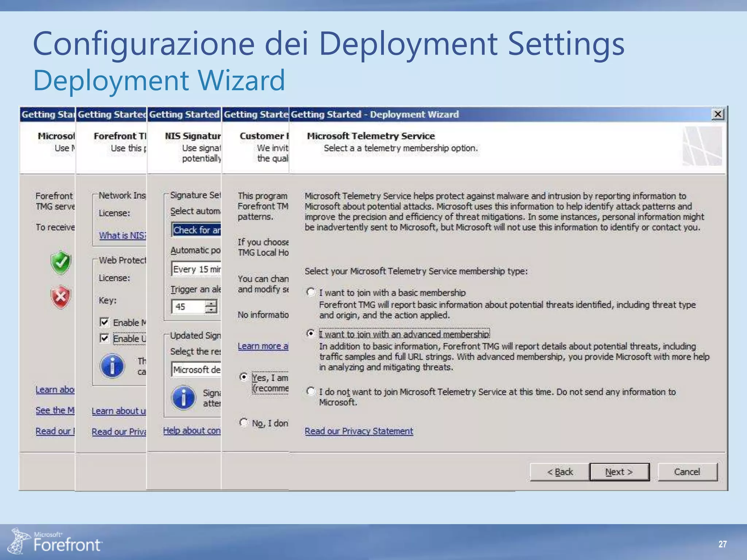Click the Back button

tap(560, 472)
